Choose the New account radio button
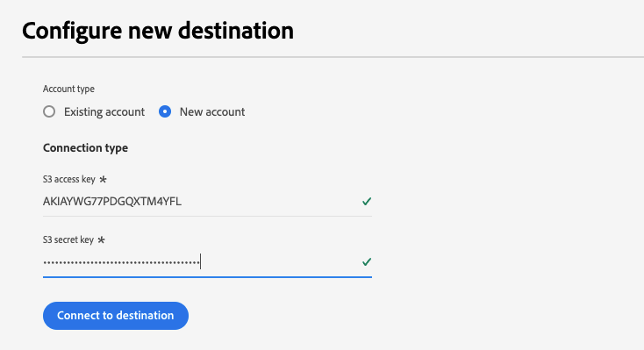 (165, 111)
